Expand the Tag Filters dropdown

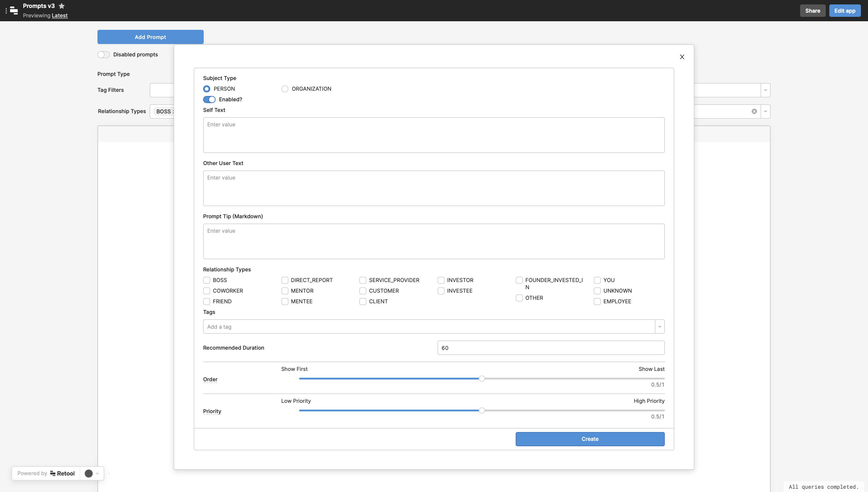pos(765,90)
